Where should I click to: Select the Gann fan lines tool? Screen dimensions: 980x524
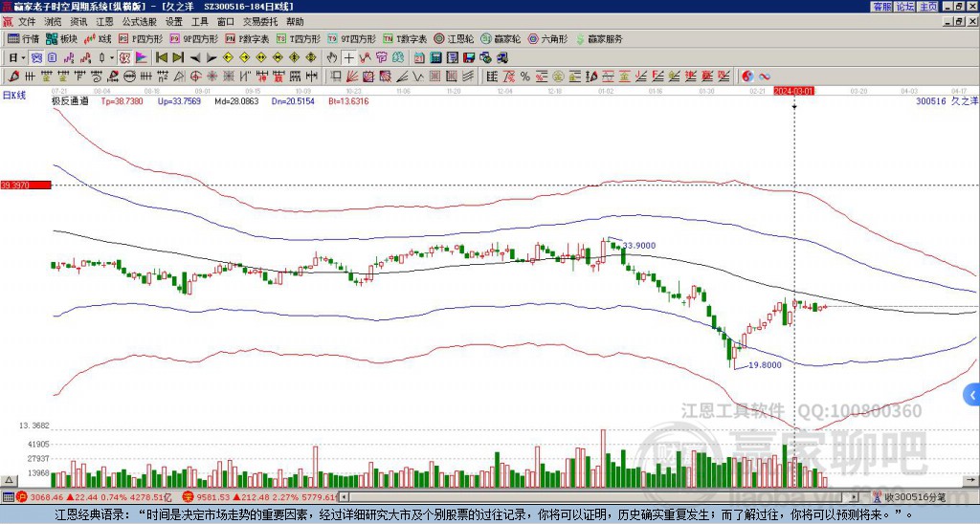pyautogui.click(x=352, y=76)
